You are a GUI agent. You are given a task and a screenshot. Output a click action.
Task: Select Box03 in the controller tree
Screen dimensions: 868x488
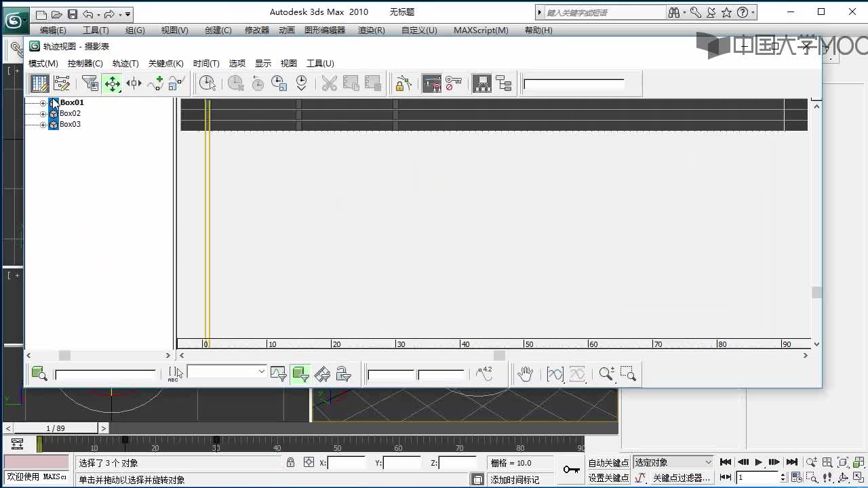pos(70,124)
